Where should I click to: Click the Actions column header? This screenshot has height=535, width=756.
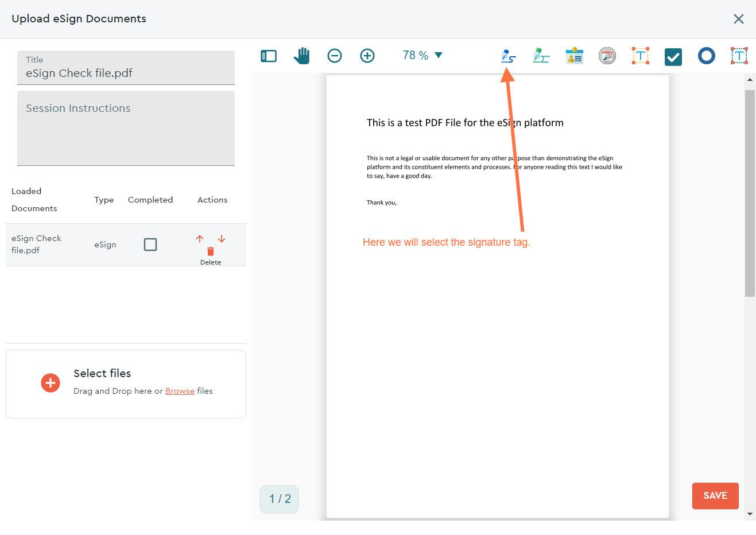[x=212, y=200]
